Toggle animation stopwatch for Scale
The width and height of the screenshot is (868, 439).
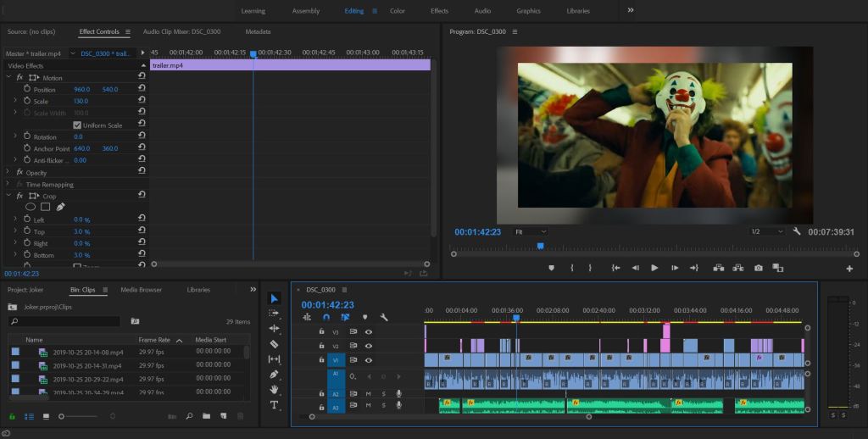click(x=26, y=101)
